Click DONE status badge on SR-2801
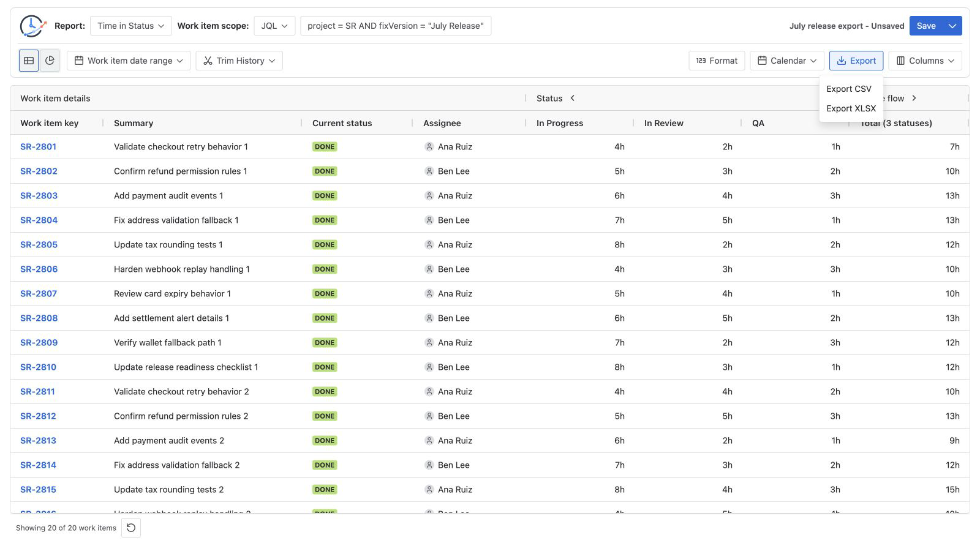 [x=325, y=147]
